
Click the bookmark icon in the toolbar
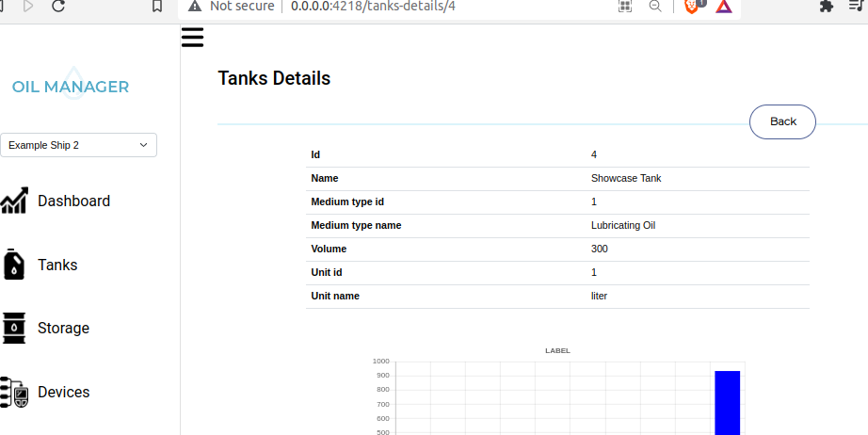pos(157,7)
